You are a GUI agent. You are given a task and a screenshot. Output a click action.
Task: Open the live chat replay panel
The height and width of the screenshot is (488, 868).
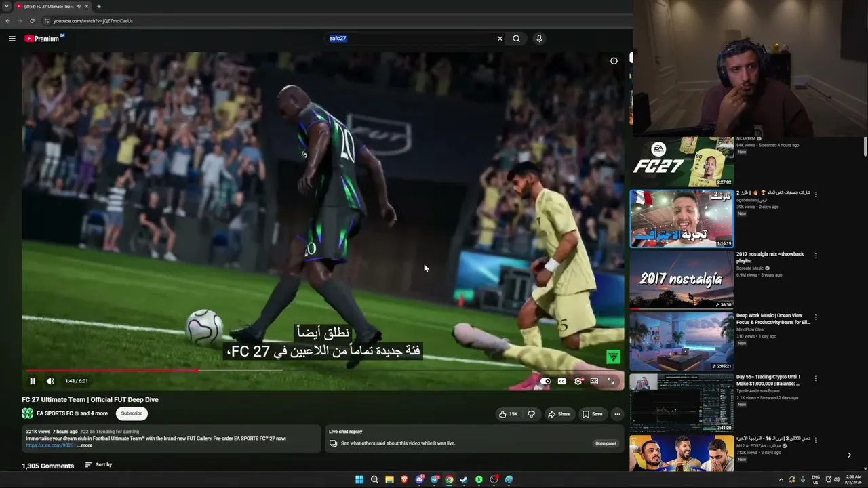[x=606, y=443]
